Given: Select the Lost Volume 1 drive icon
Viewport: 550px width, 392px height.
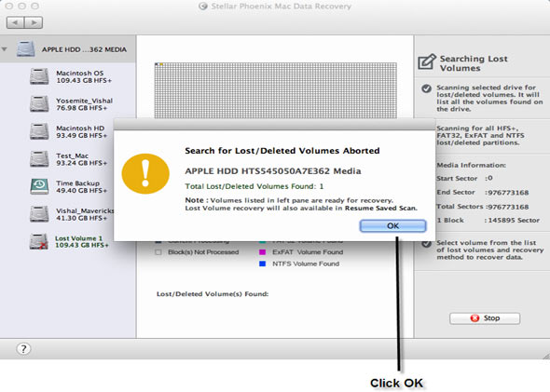Looking at the screenshot, I should click(39, 242).
